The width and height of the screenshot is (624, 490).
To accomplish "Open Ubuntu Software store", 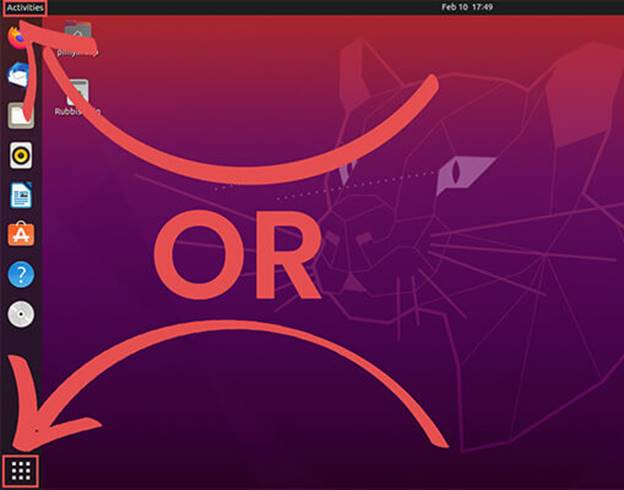I will (21, 234).
